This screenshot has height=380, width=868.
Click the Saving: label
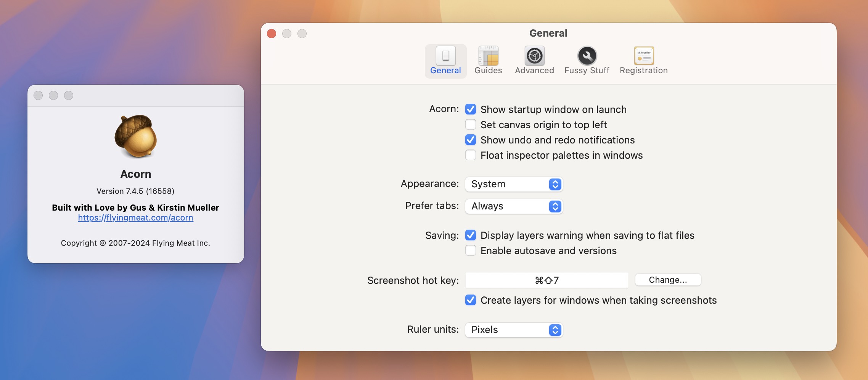(x=442, y=235)
